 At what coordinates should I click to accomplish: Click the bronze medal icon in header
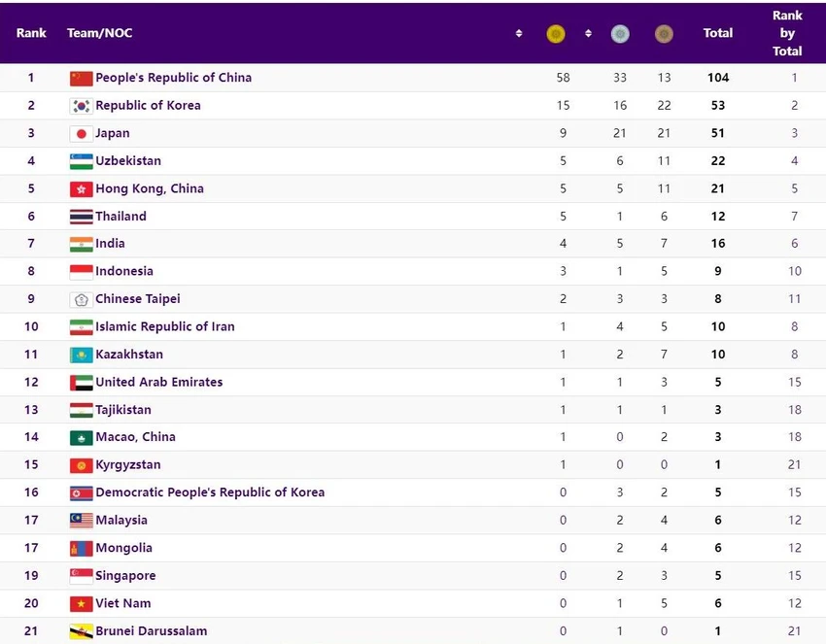click(664, 34)
